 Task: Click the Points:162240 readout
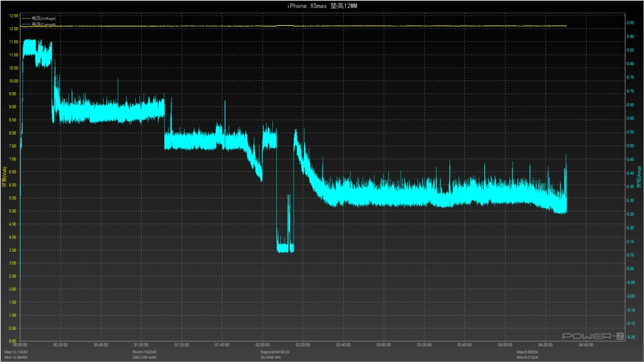click(144, 352)
